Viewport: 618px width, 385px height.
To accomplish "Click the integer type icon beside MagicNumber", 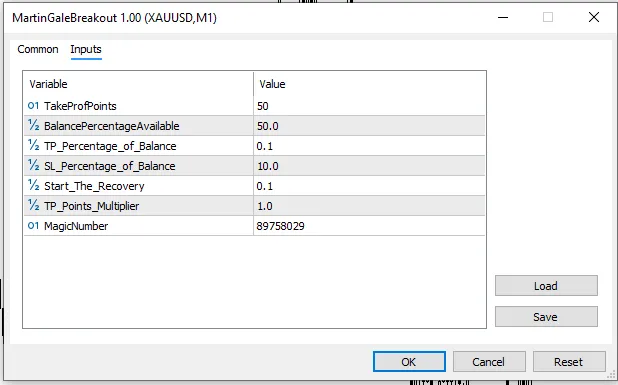I will (x=34, y=226).
